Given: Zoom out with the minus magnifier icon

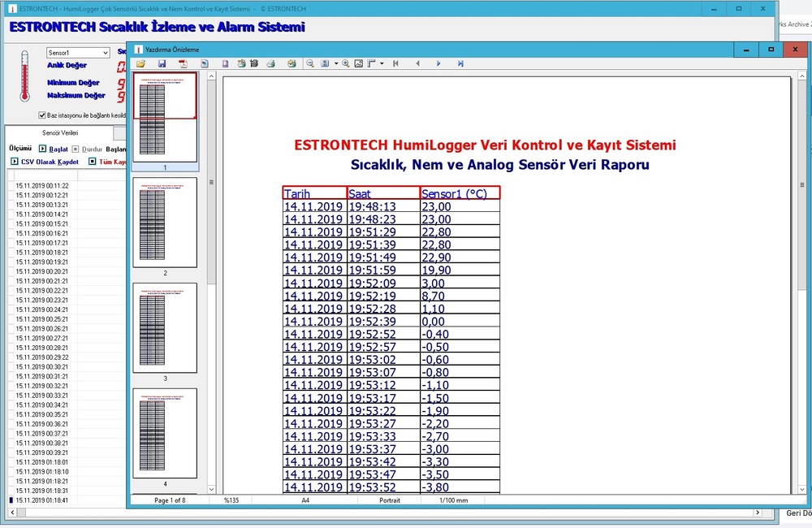Looking at the screenshot, I should click(x=310, y=63).
